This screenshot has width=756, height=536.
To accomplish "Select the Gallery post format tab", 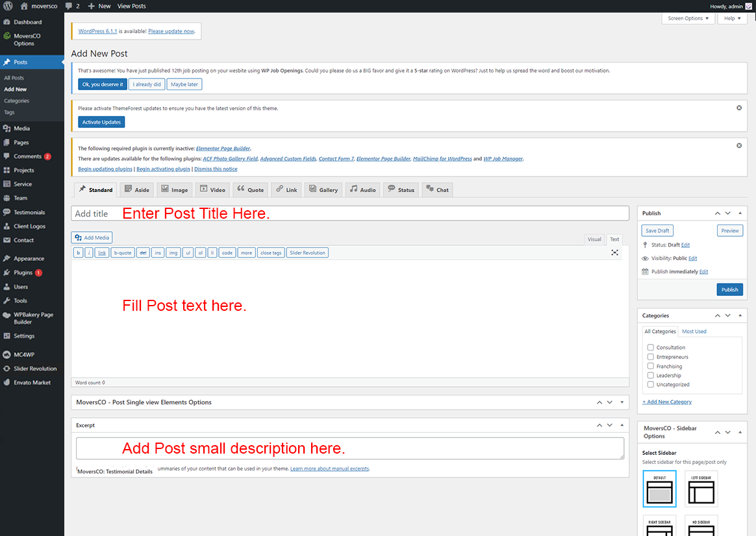I will click(x=323, y=189).
